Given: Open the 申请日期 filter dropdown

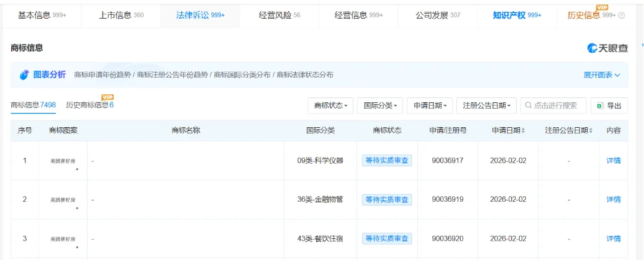Looking at the screenshot, I should pyautogui.click(x=430, y=105).
